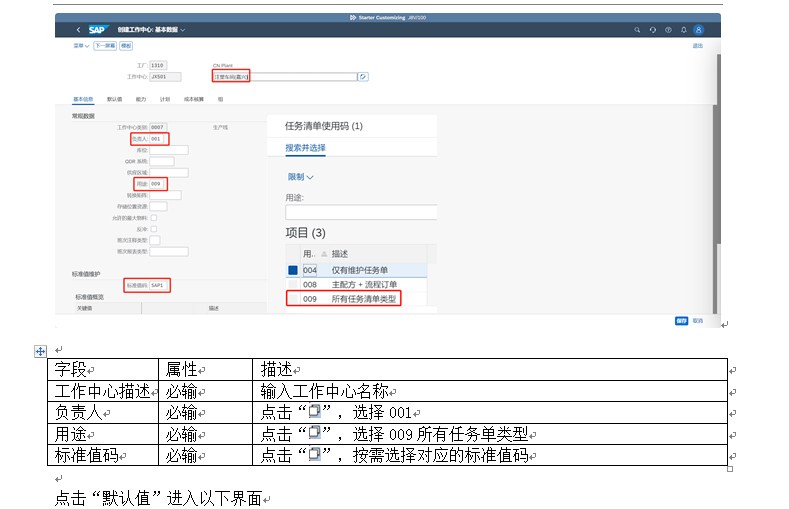Click the table move handle above the field table
Viewport: 789px width, 509px height.
[x=41, y=351]
